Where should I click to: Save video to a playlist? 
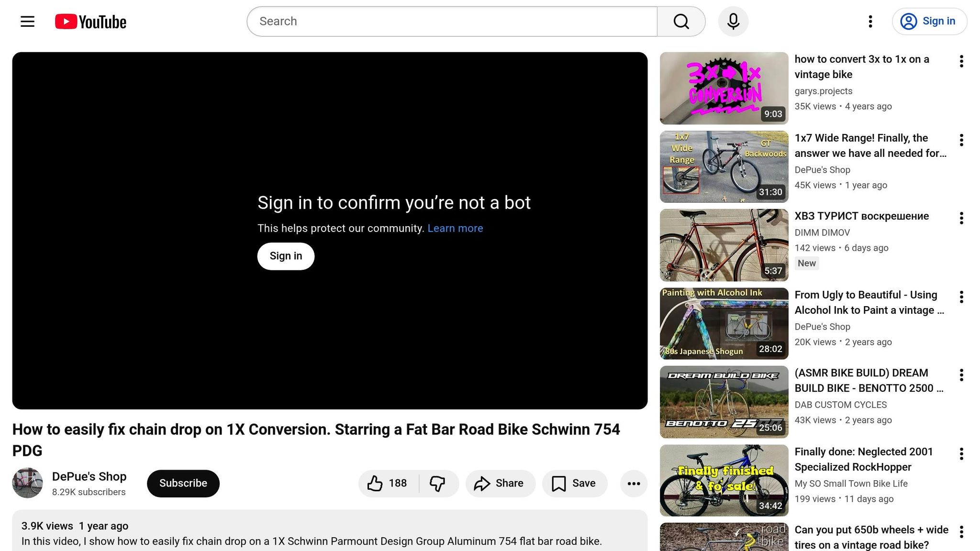[x=574, y=484]
